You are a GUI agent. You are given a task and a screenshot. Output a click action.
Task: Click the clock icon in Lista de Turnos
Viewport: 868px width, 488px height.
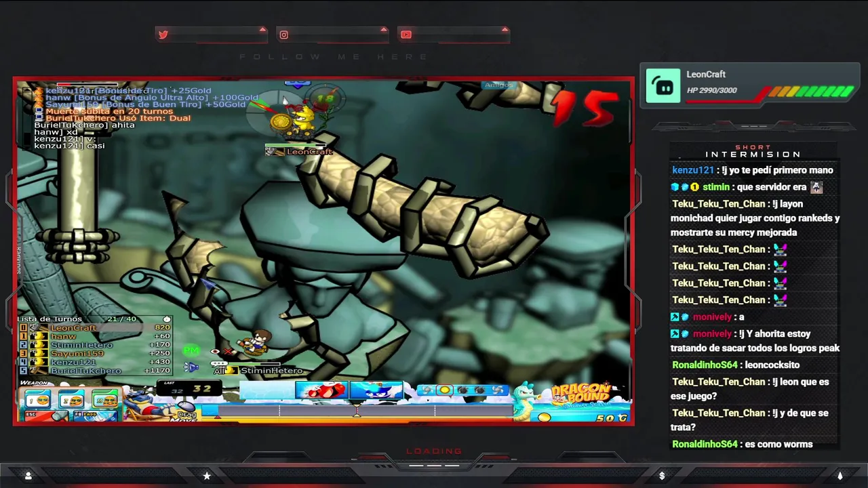pyautogui.click(x=167, y=319)
